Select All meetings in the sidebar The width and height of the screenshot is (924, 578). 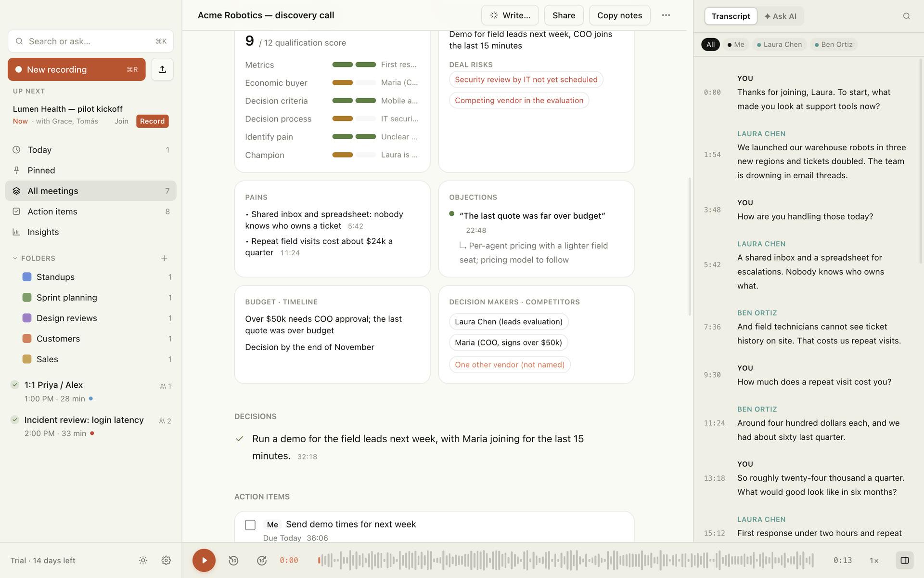pyautogui.click(x=90, y=191)
